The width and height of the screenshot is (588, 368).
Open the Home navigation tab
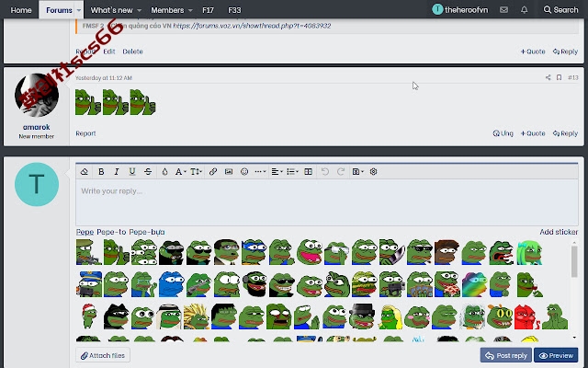click(21, 10)
